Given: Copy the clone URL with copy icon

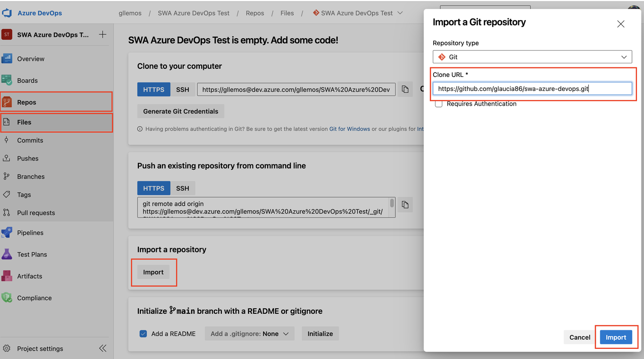Looking at the screenshot, I should [405, 89].
